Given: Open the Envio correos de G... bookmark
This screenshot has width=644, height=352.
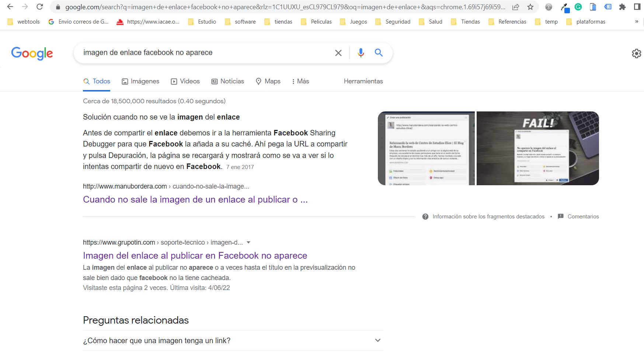Looking at the screenshot, I should coord(79,22).
